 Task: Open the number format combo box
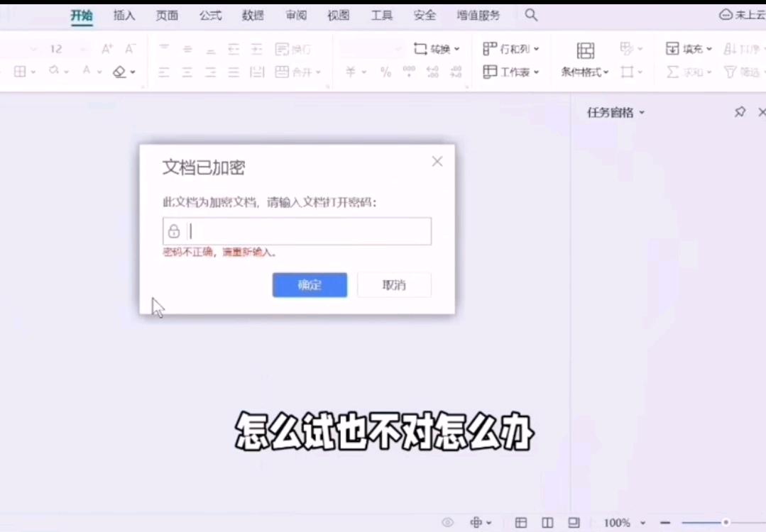[x=371, y=49]
